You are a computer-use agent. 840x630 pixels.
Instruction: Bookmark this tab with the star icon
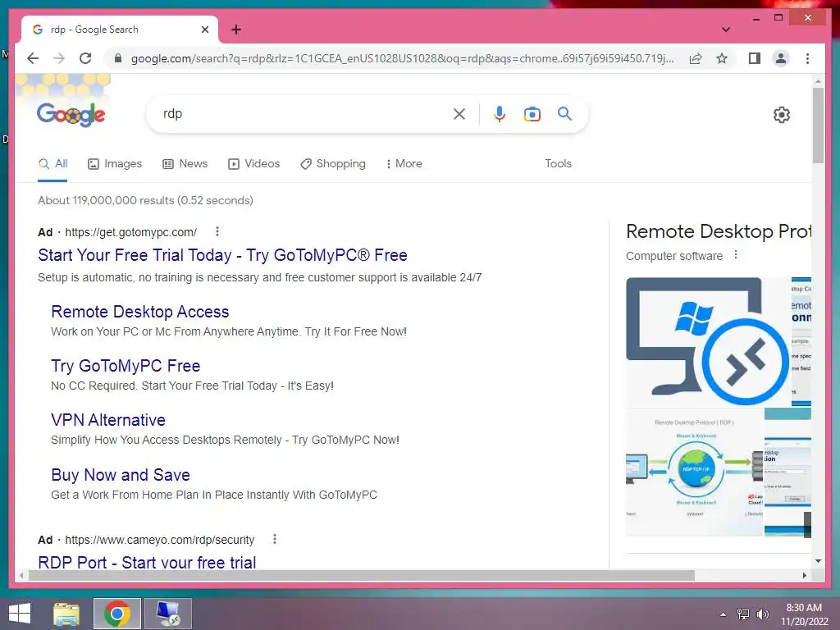[722, 58]
